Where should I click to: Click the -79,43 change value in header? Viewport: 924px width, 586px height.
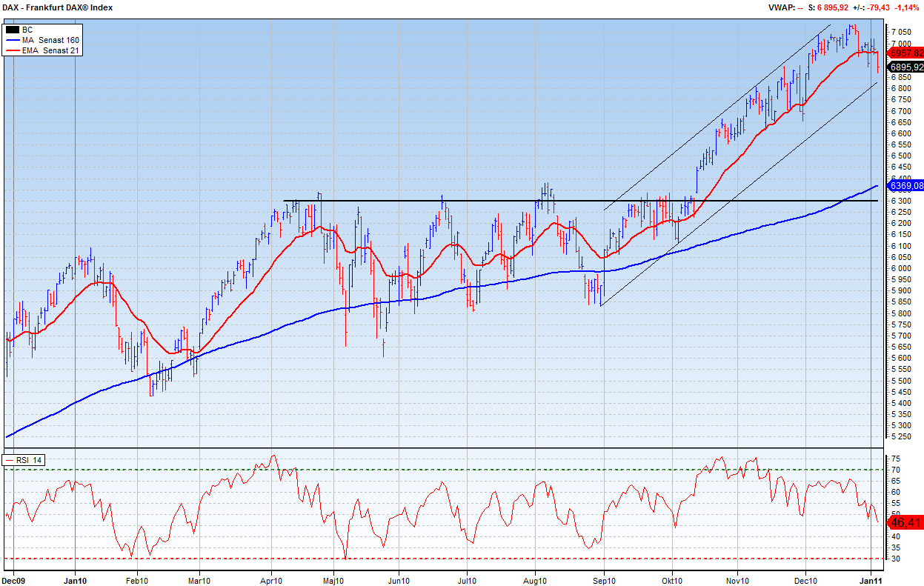[875, 7]
